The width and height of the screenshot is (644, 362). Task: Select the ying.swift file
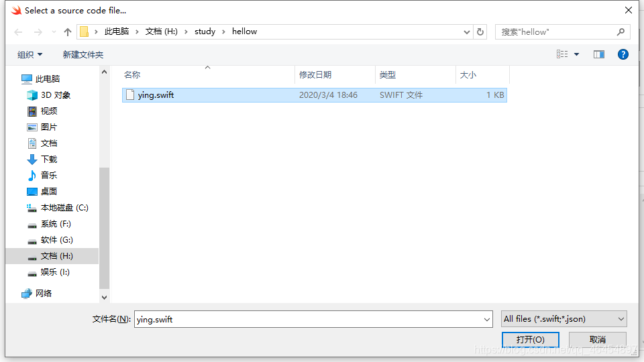click(315, 95)
